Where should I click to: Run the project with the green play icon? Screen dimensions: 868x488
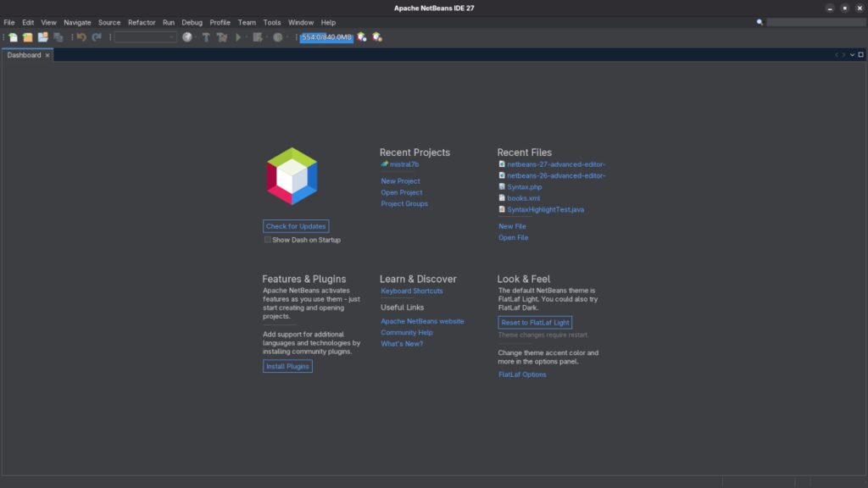tap(238, 37)
